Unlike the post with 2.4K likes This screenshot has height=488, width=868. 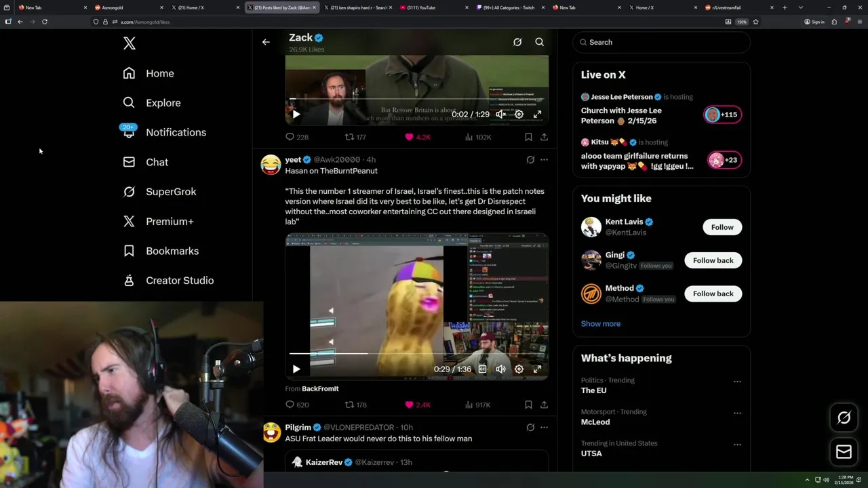pyautogui.click(x=417, y=405)
